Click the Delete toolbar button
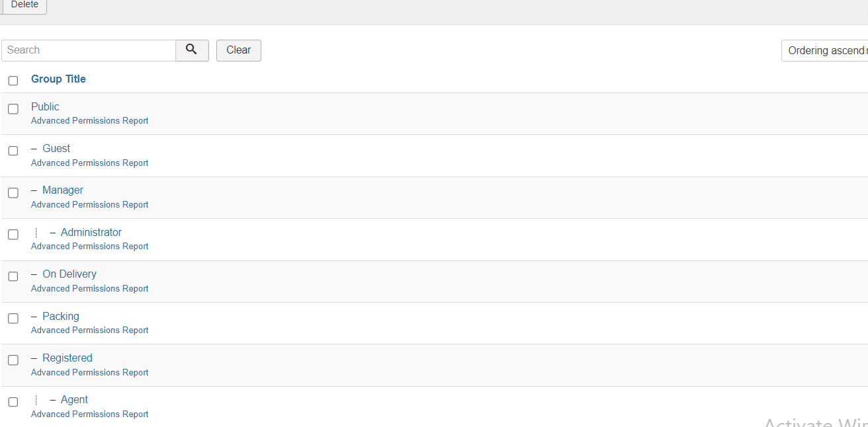The width and height of the screenshot is (868, 427). pos(24,5)
